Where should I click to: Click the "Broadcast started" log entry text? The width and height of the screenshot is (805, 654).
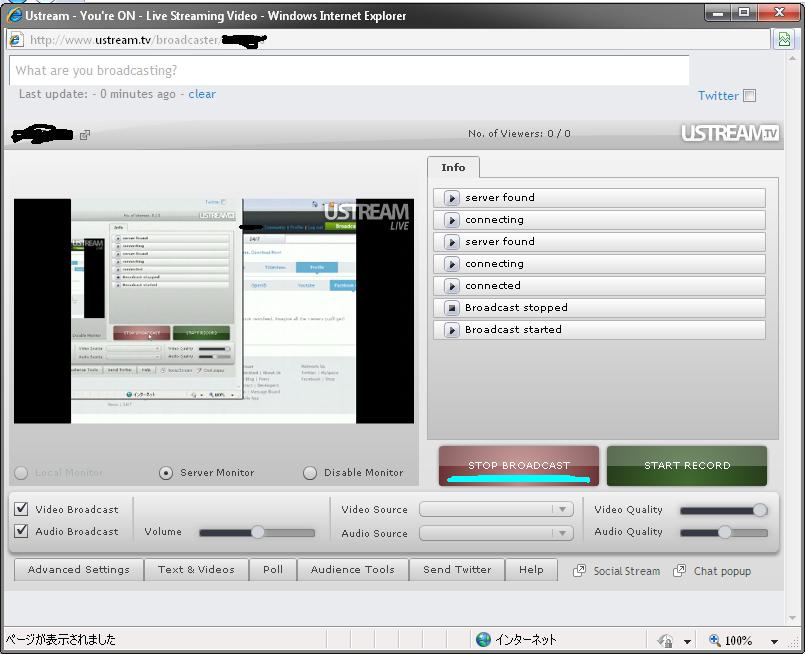pos(513,330)
